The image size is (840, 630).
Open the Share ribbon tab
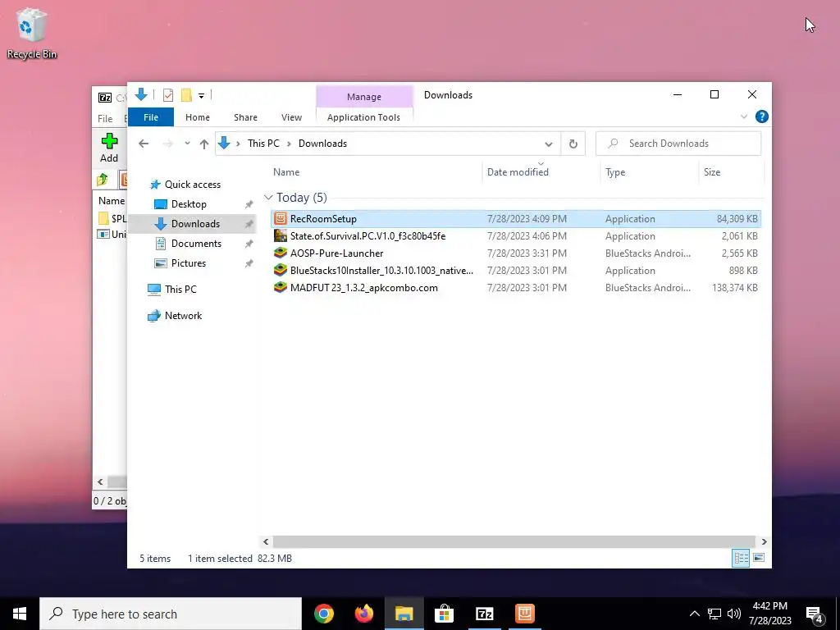245,116
